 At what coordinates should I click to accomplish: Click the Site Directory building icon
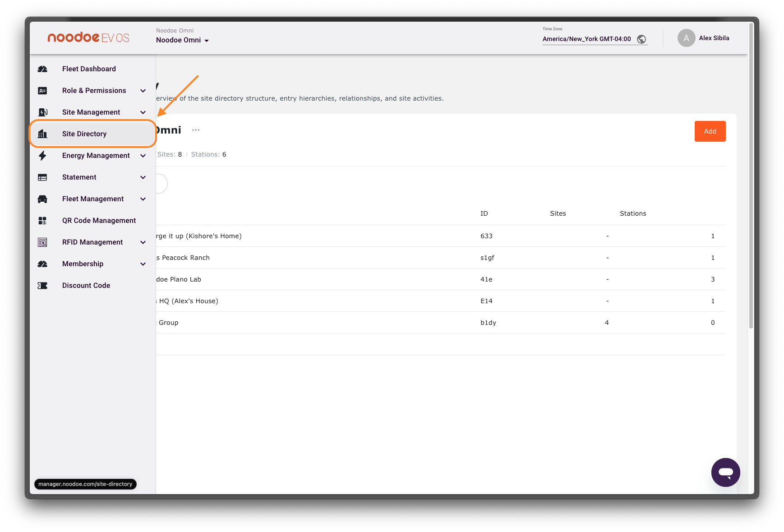click(x=42, y=134)
